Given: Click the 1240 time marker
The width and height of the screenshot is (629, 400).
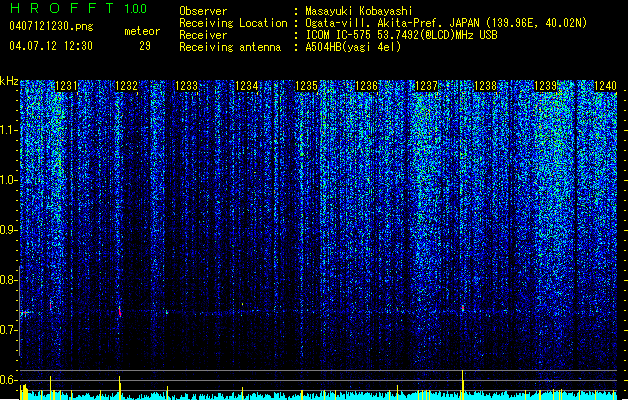Looking at the screenshot, I should click(605, 86).
